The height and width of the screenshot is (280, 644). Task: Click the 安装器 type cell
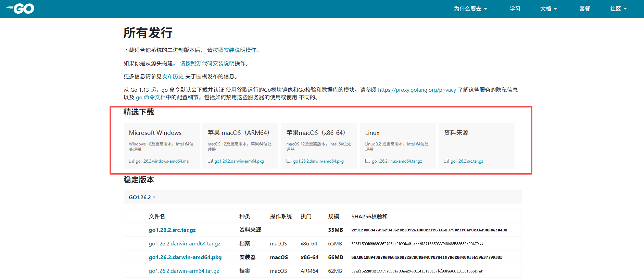pos(248,257)
